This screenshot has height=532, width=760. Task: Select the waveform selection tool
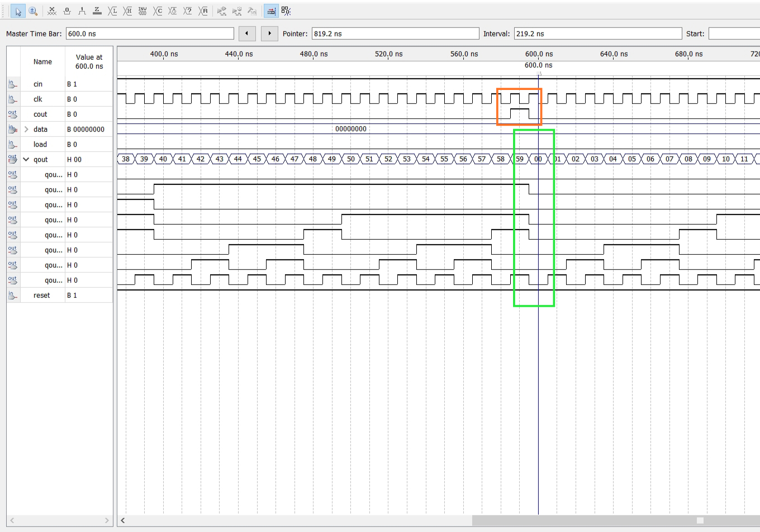pyautogui.click(x=18, y=11)
